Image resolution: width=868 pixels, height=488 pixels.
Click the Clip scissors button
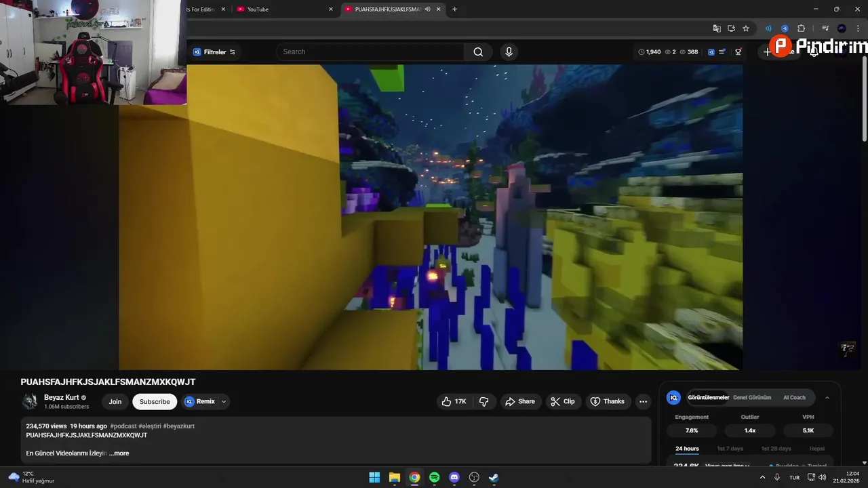(563, 402)
